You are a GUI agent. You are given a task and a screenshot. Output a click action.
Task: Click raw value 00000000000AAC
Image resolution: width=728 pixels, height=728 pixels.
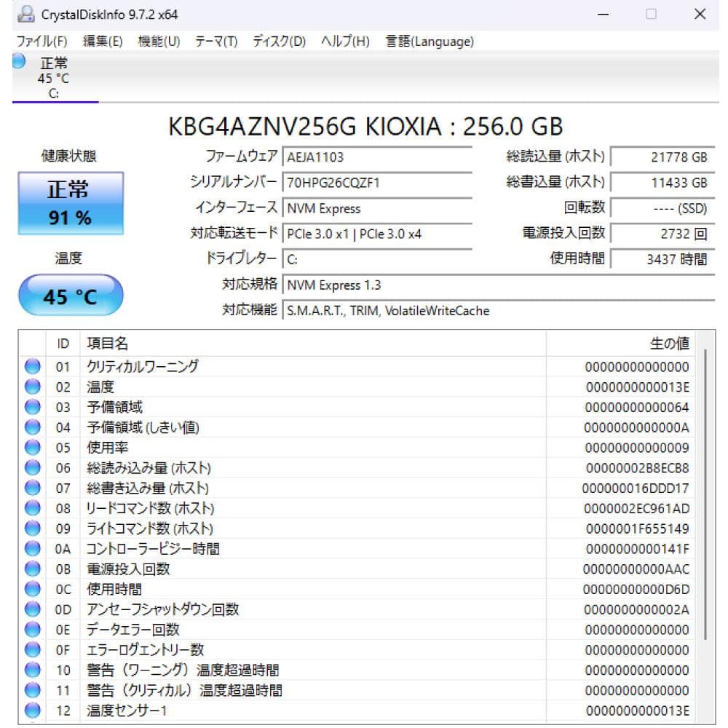[636, 569]
